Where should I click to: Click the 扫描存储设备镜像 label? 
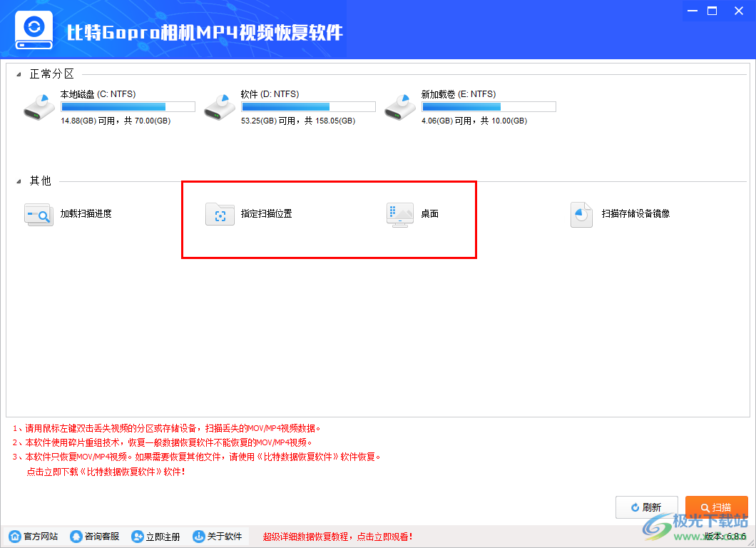click(635, 213)
